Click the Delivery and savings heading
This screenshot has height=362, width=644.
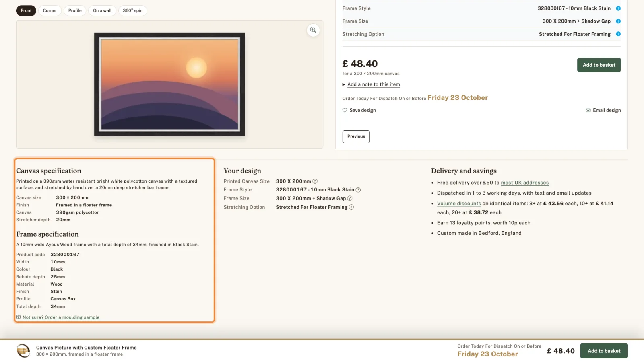click(x=464, y=171)
